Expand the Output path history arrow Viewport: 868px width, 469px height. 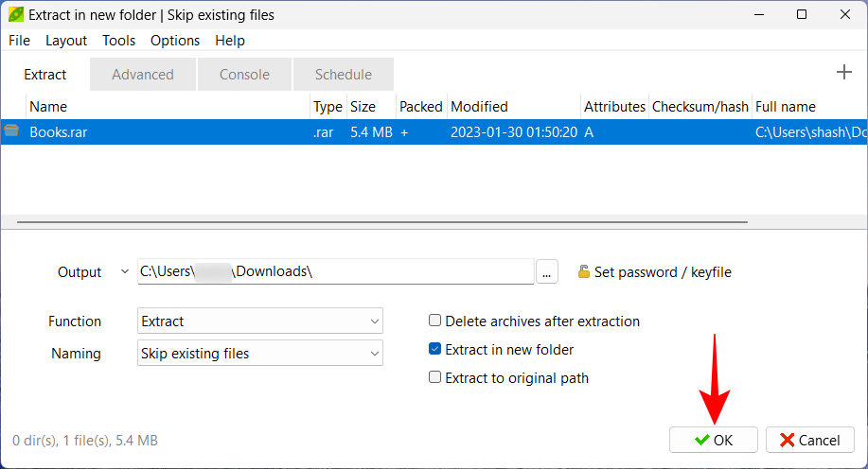tap(125, 272)
